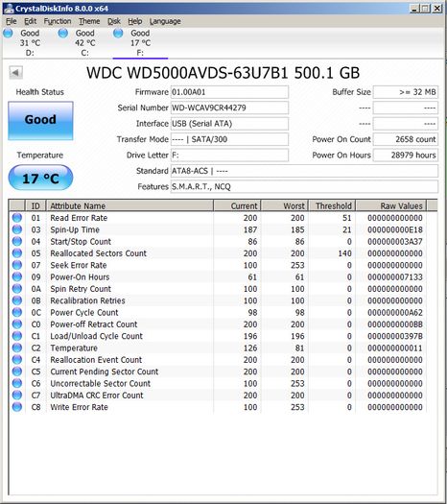Select the Read Error Rate attribute name

(79, 218)
